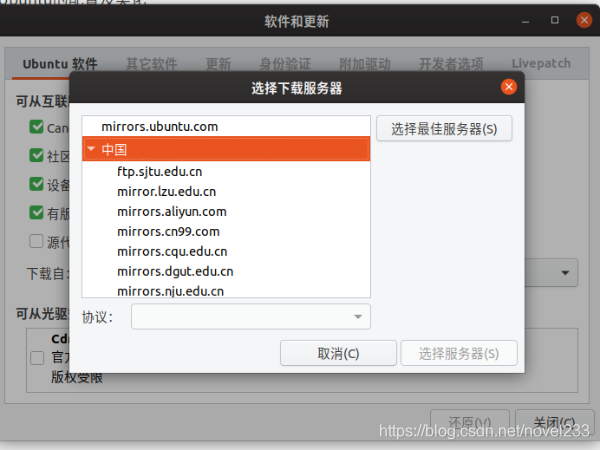Switch to 身份验证 tab
Screen dimensions: 600x450
285,64
